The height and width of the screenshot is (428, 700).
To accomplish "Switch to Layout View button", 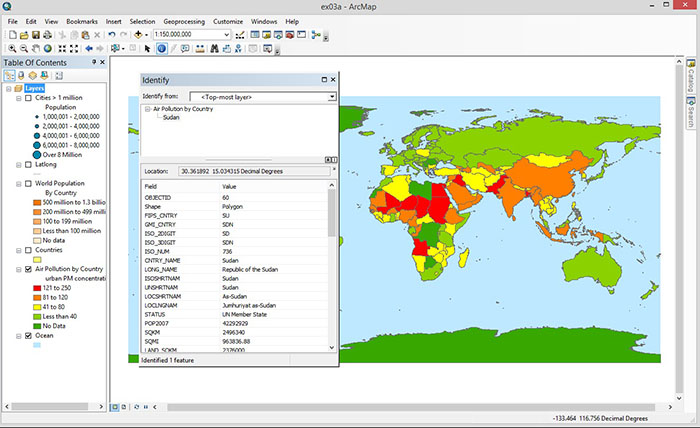I will pyautogui.click(x=124, y=407).
